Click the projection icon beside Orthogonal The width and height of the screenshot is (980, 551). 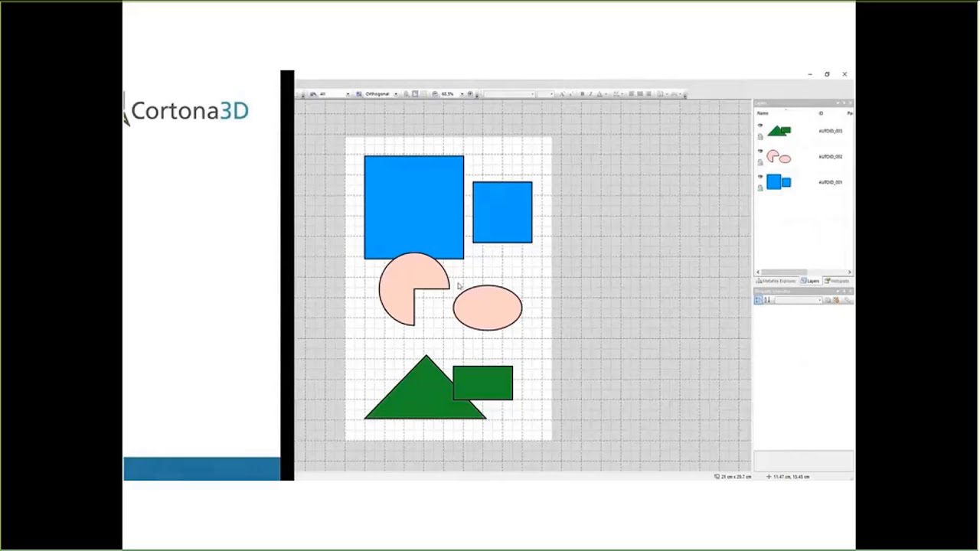point(358,94)
